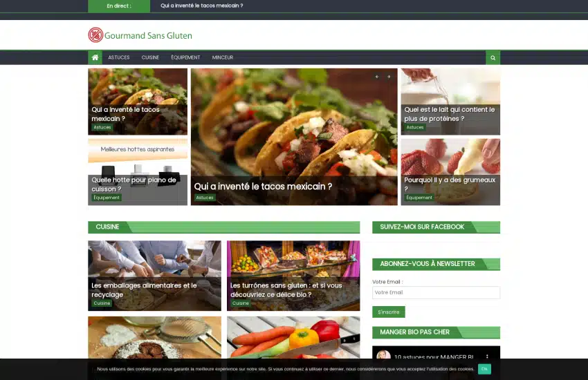Accept cookies with the Ok button
This screenshot has width=588, height=380.
point(484,369)
